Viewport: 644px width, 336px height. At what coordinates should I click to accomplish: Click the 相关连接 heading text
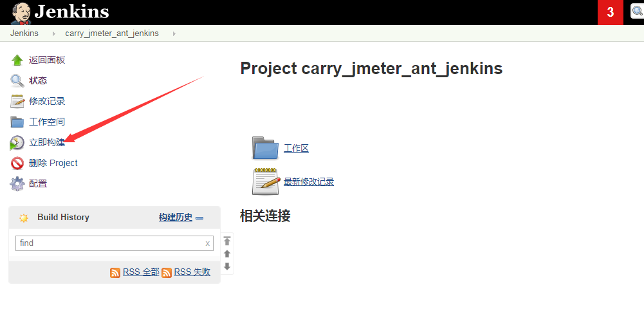265,216
